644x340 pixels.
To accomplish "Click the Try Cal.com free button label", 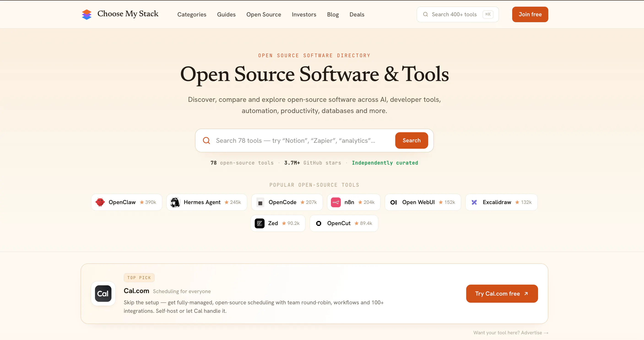I will [498, 294].
